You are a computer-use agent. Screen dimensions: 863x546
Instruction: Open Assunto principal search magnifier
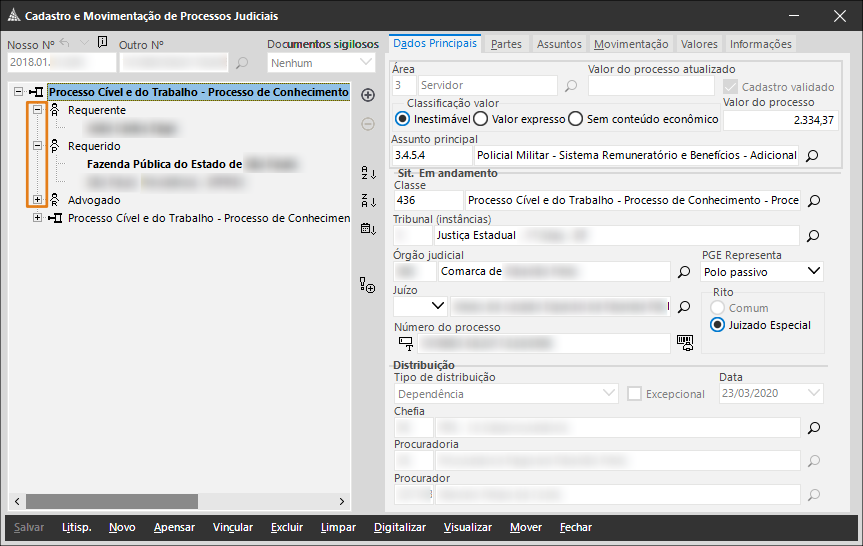point(812,156)
